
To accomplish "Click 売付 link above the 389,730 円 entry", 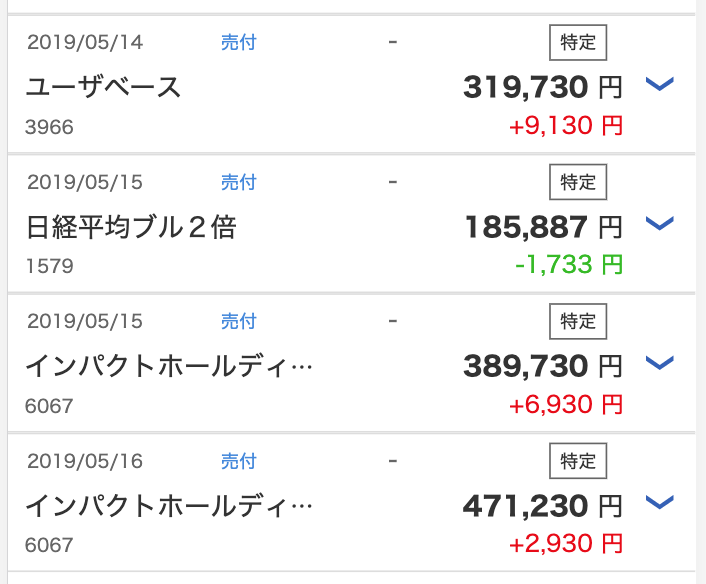I will [x=239, y=321].
